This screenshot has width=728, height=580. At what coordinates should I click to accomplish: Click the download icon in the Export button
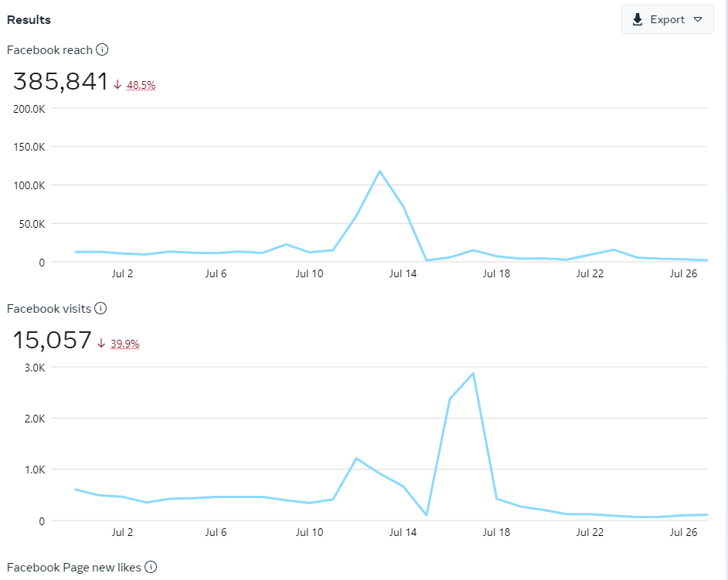click(x=638, y=19)
